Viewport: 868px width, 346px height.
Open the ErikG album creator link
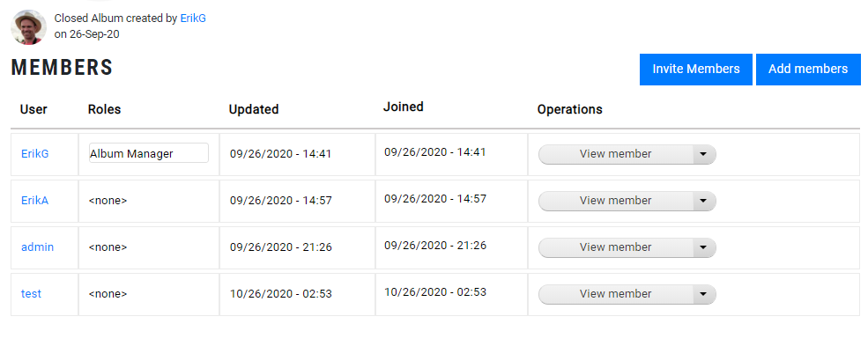[x=193, y=18]
